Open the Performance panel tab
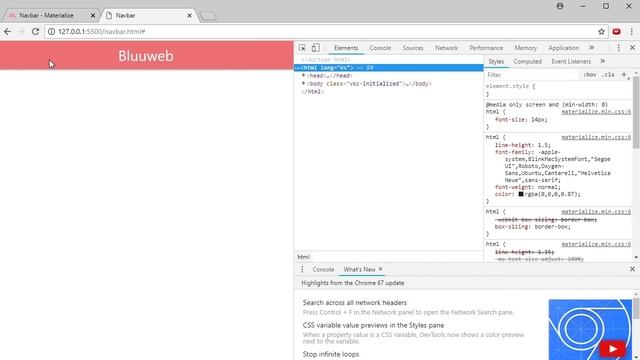This screenshot has height=360, width=640. coord(486,48)
